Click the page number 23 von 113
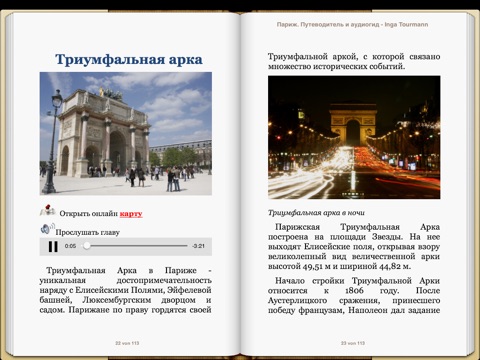 [x=353, y=343]
